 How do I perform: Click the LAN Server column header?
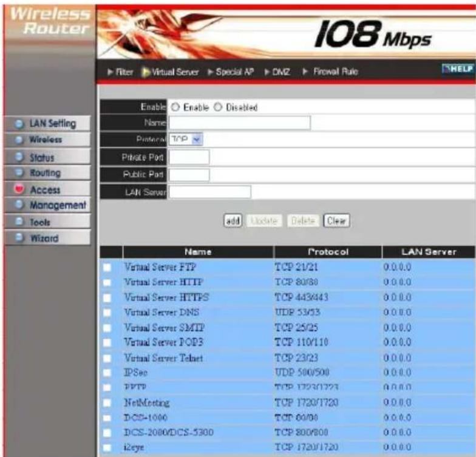[x=429, y=252]
